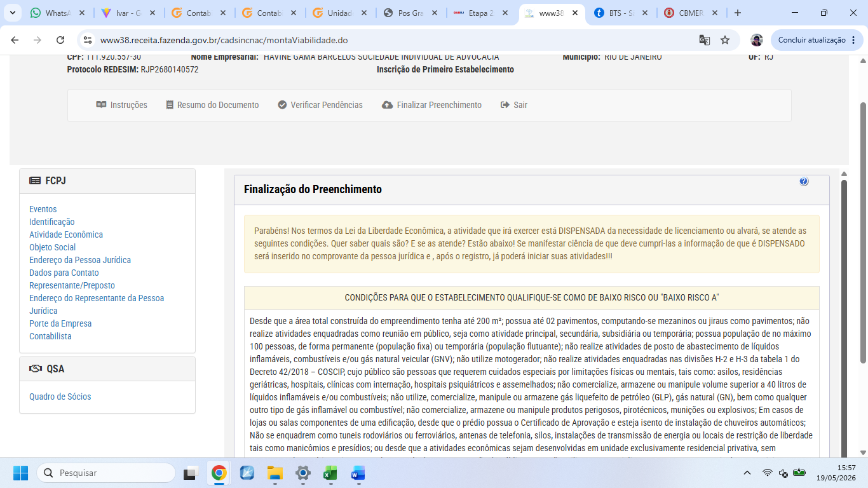Click Verificar Pendências
The height and width of the screenshot is (488, 868).
point(320,105)
